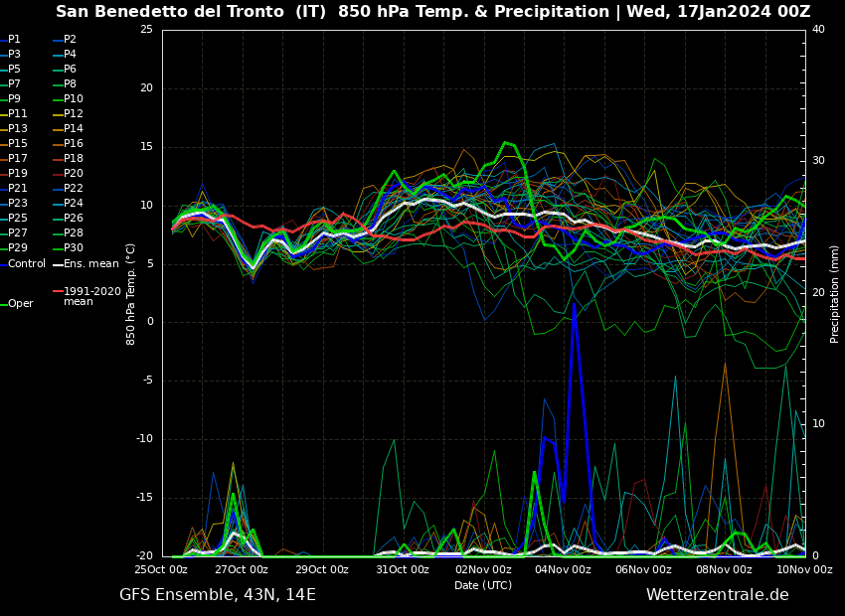Click the Control legend entry
This screenshot has width=845, height=616.
pyautogui.click(x=27, y=264)
